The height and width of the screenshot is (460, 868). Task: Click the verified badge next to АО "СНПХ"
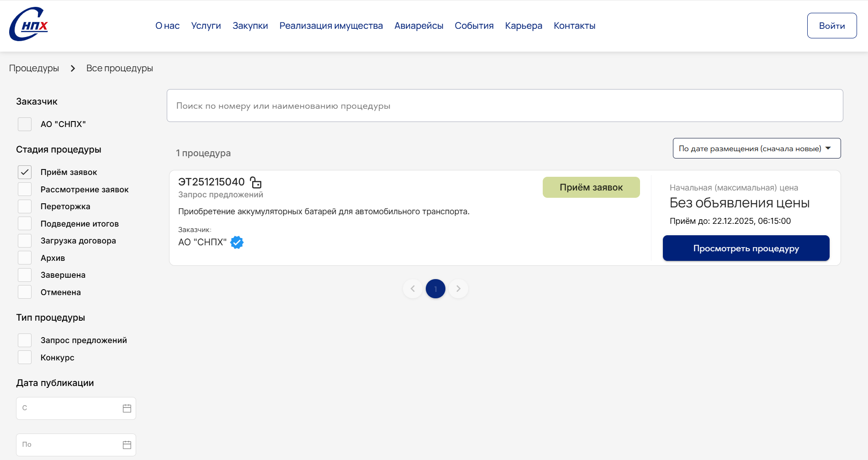click(x=237, y=242)
